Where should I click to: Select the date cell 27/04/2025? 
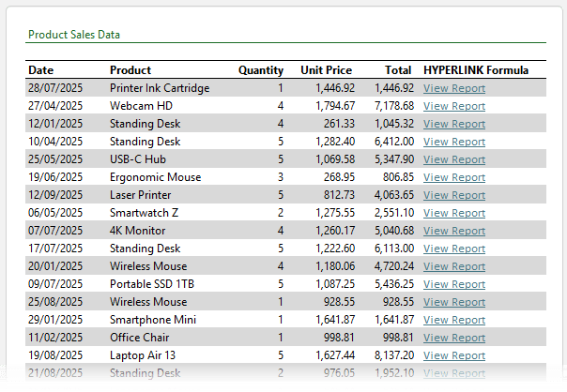(55, 106)
